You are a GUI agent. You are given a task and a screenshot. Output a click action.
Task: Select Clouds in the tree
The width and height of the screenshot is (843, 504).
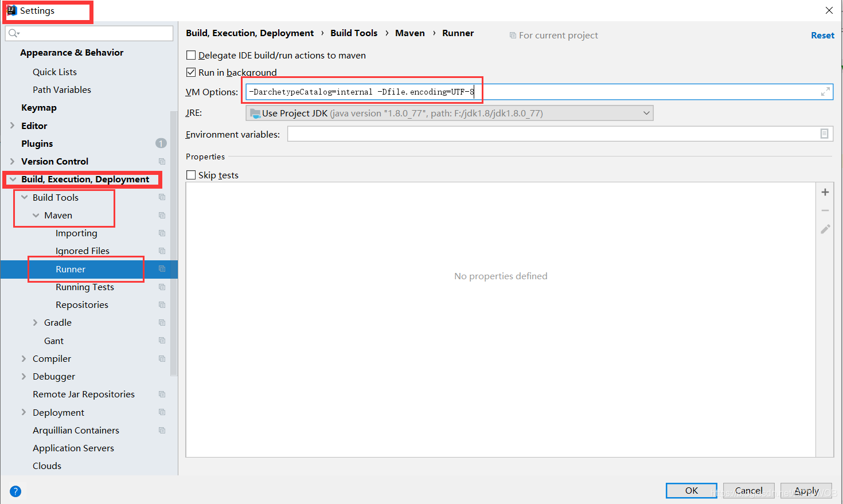(x=47, y=466)
